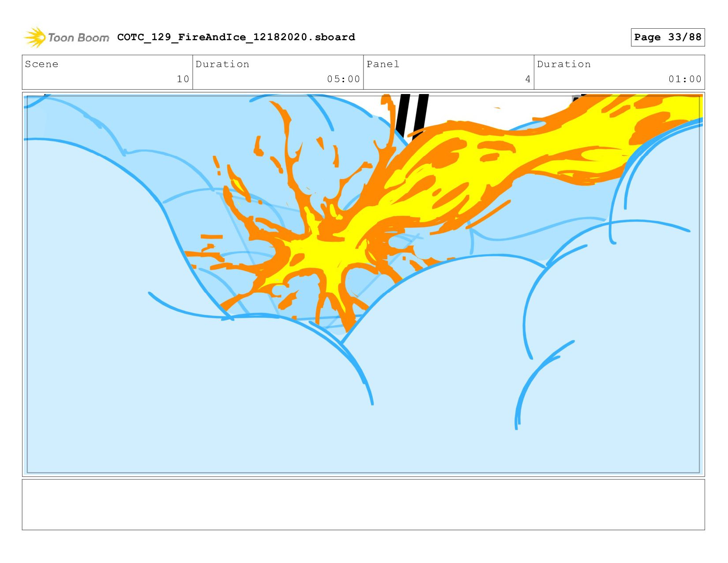Viewport: 728px width, 563px height.
Task: Click the scene duration 05:00
Action: click(343, 79)
